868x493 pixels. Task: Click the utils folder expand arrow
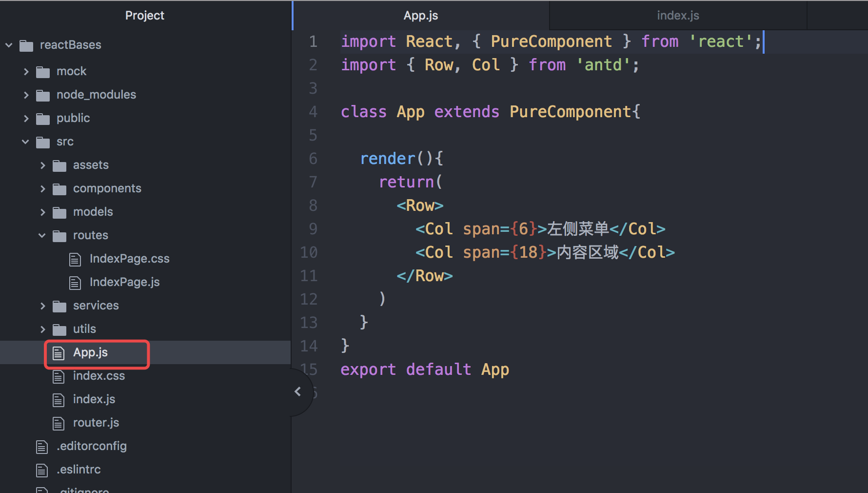[42, 329]
